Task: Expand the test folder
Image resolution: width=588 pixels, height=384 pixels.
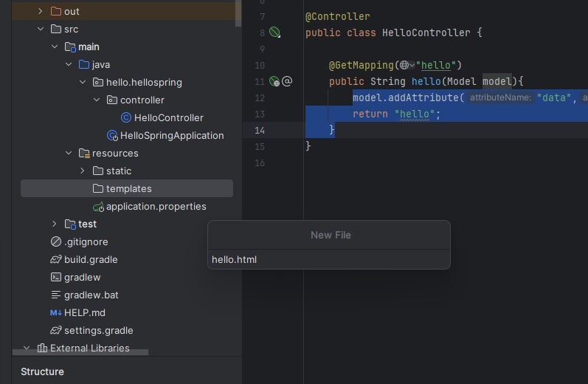Action: tap(55, 224)
